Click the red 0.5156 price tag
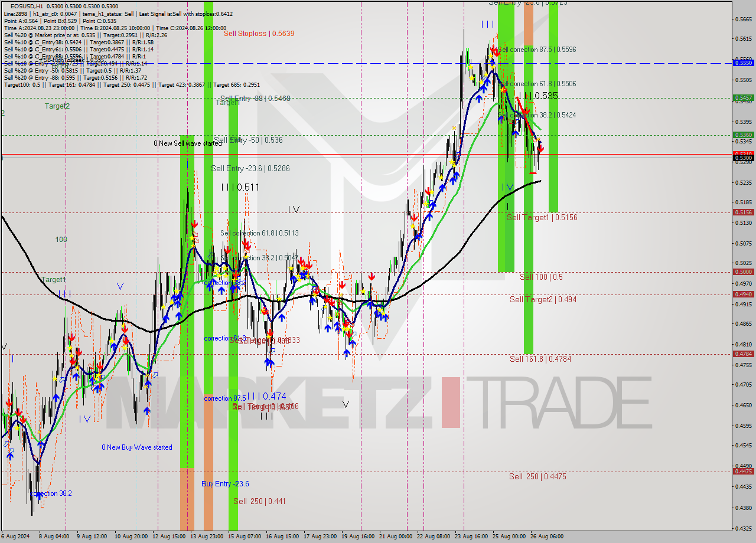The width and height of the screenshot is (756, 543). (x=743, y=212)
